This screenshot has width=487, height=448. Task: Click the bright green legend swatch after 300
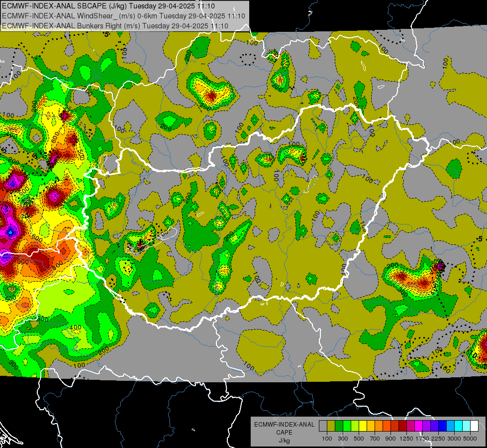pyautogui.click(x=347, y=426)
